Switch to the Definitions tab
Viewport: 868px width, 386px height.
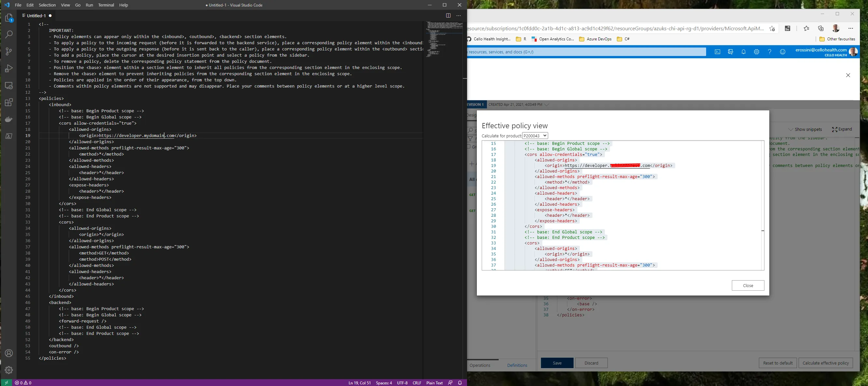[x=517, y=365]
